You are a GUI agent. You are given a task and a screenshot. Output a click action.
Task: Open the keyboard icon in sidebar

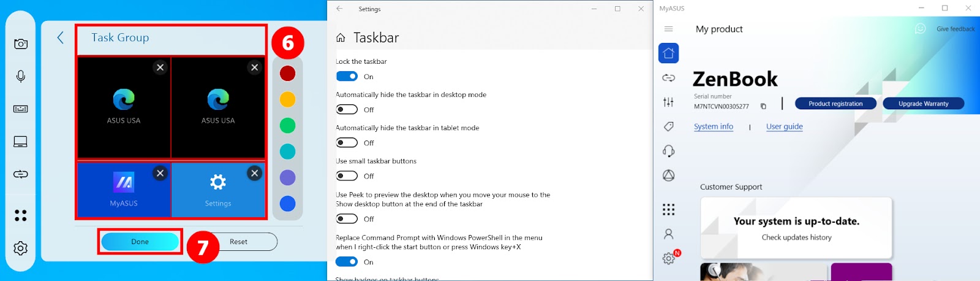(x=21, y=109)
